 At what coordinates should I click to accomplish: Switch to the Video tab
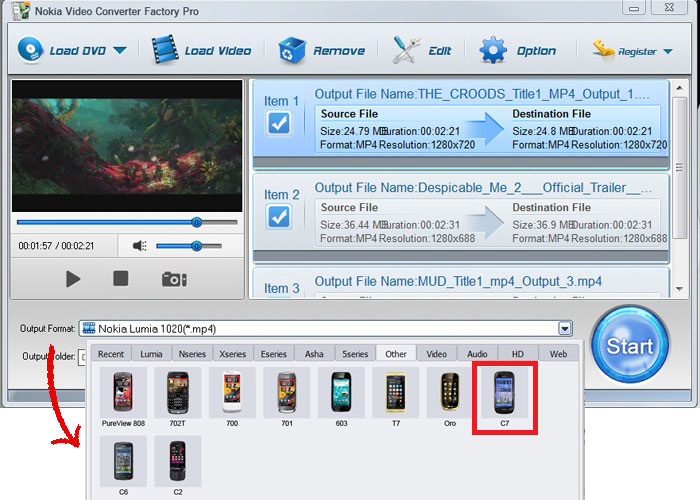coord(437,354)
